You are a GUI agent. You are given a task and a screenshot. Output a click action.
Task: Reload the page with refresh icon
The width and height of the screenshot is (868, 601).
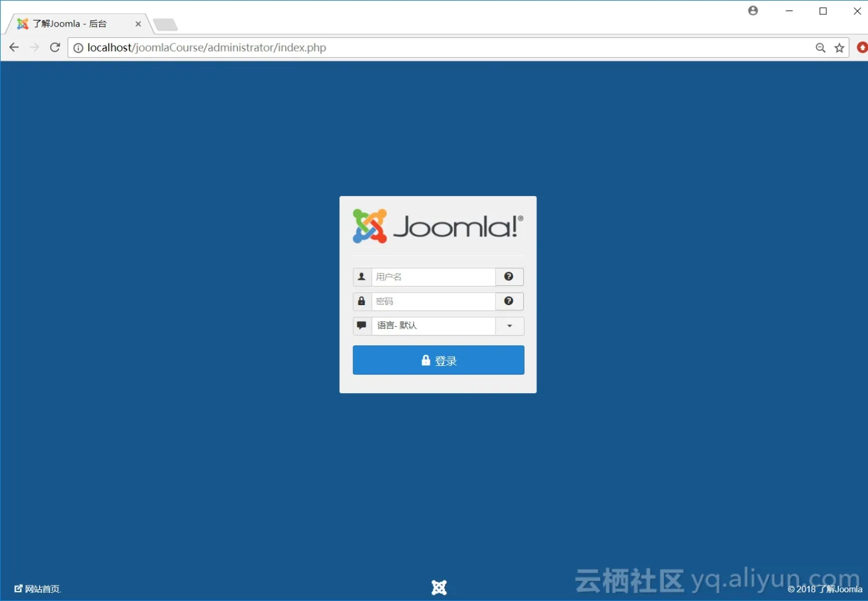click(55, 48)
